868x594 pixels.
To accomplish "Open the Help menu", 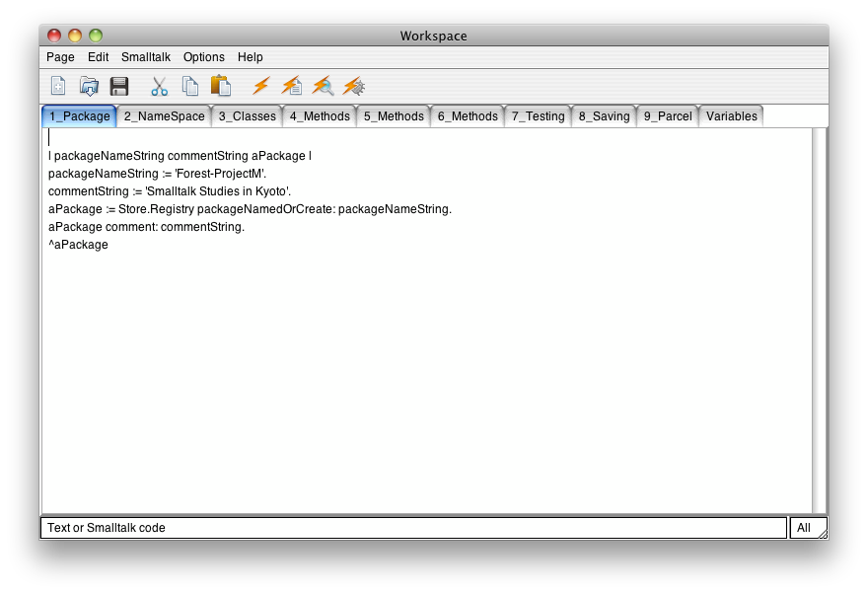I will pos(251,57).
